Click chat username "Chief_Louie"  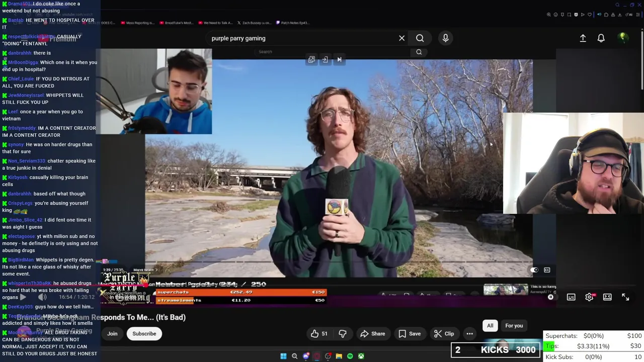(x=21, y=79)
